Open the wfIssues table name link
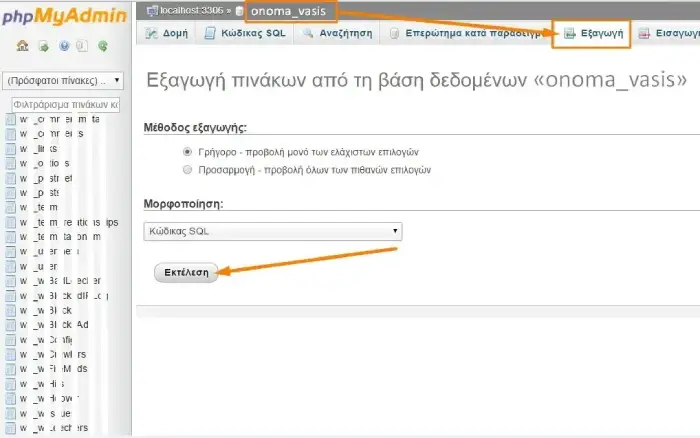The height and width of the screenshot is (438, 700). point(45,413)
